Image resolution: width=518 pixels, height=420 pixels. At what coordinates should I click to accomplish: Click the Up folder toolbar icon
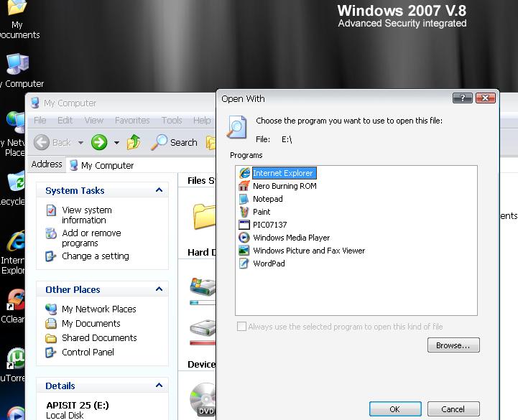point(134,142)
